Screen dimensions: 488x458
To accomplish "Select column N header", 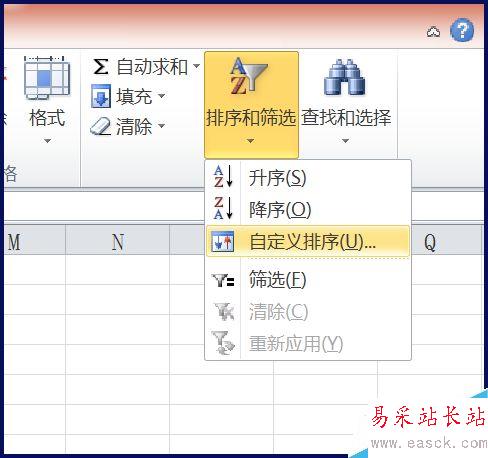I will (117, 240).
